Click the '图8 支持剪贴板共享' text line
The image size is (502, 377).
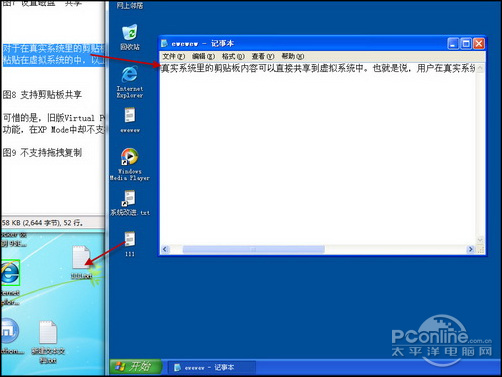point(42,95)
